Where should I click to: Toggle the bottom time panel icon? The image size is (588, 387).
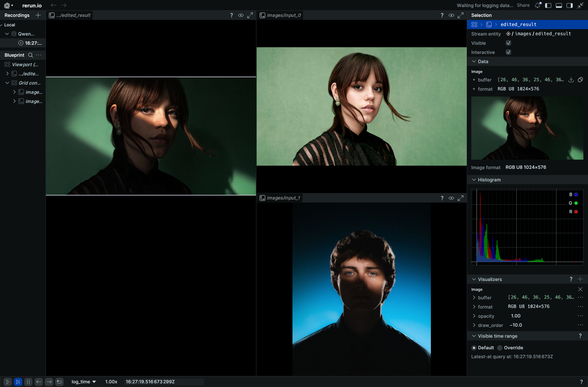(x=559, y=6)
